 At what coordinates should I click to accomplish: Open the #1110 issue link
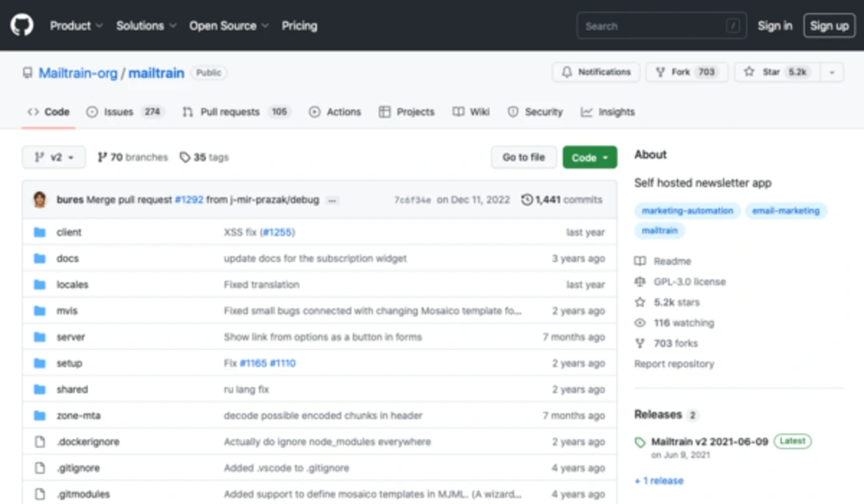point(282,363)
